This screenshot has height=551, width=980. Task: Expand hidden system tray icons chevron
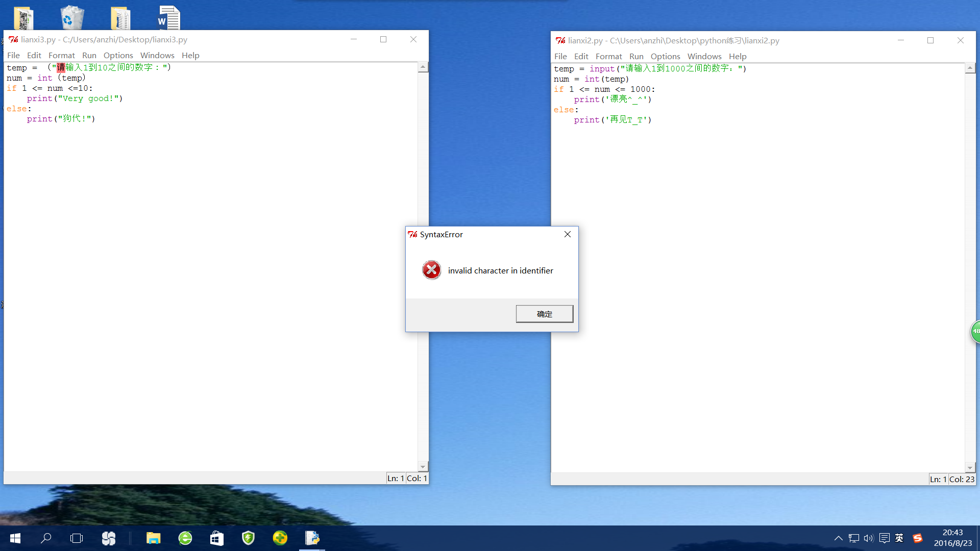pyautogui.click(x=838, y=538)
